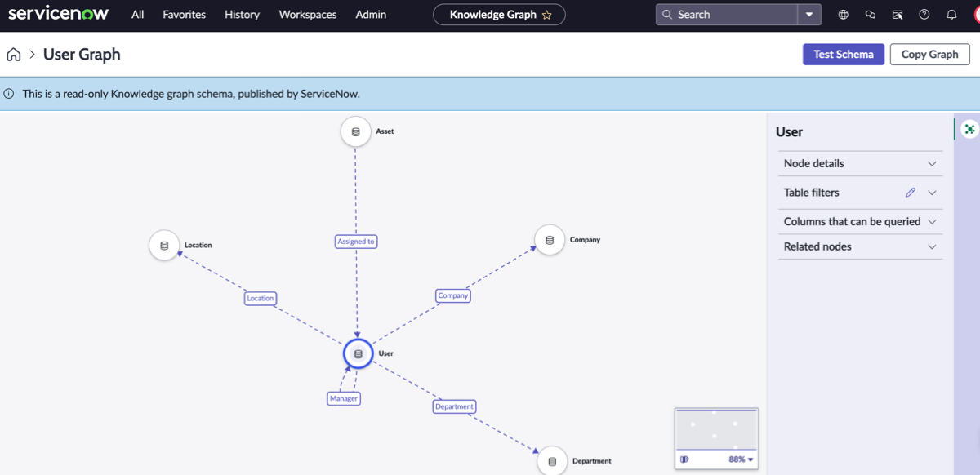
Task: Click into the global Search field
Action: pyautogui.click(x=727, y=15)
